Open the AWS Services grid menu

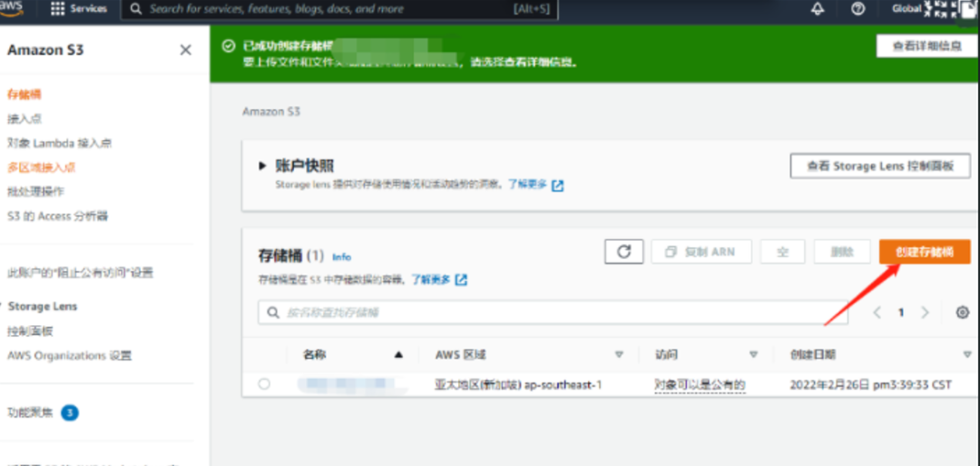click(x=79, y=9)
